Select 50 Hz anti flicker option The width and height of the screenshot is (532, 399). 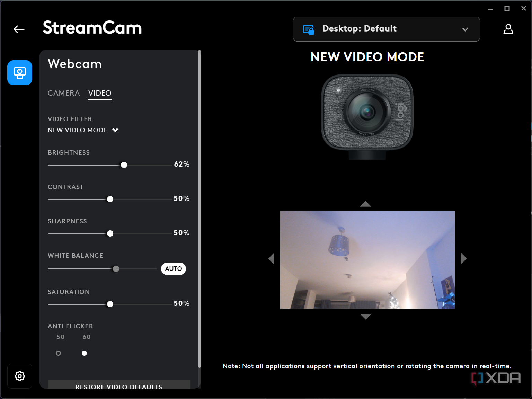[58, 353]
